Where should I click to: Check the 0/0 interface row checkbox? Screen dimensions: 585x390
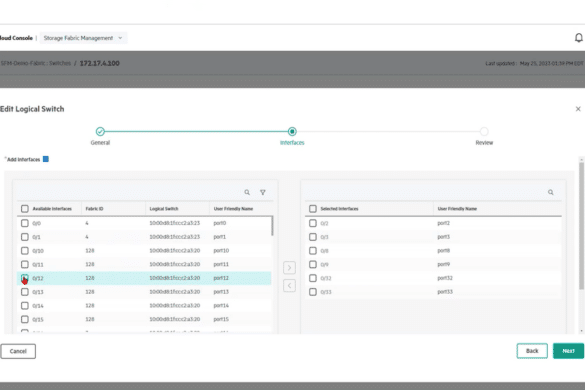pyautogui.click(x=25, y=223)
